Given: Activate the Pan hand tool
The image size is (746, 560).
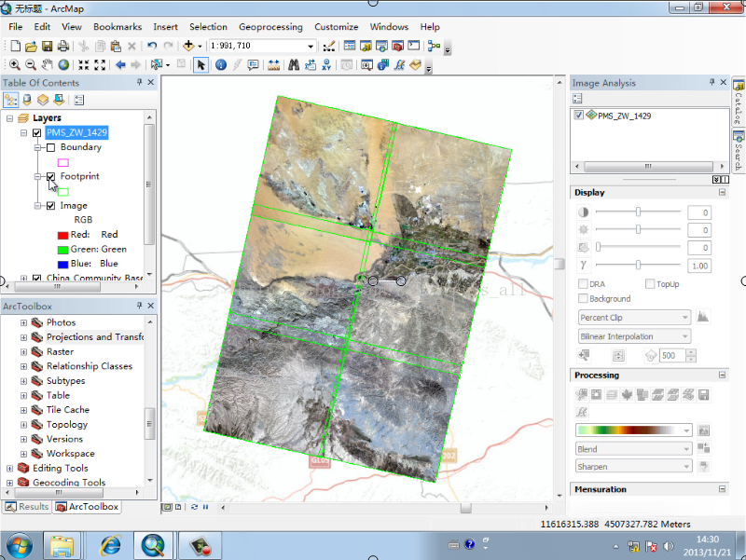Looking at the screenshot, I should 47,65.
